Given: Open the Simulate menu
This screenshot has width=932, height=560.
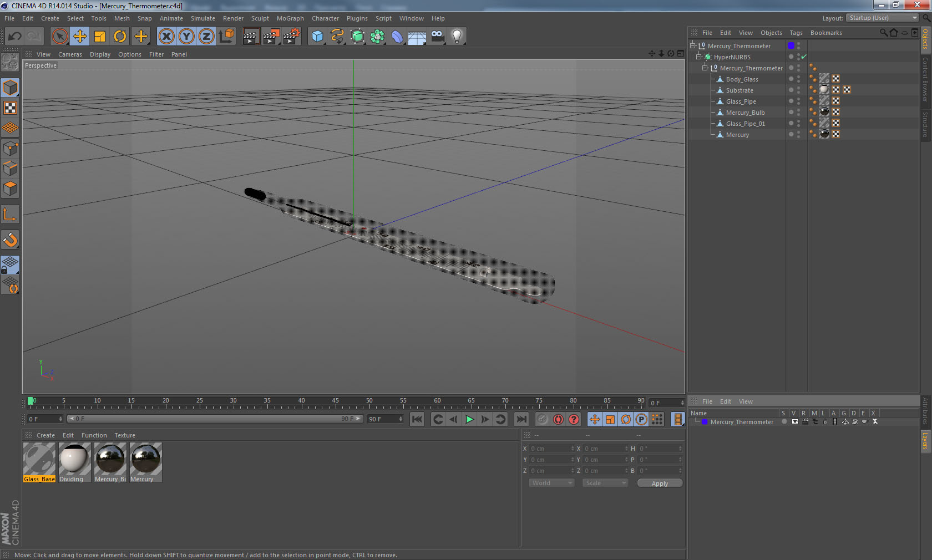Looking at the screenshot, I should point(203,18).
